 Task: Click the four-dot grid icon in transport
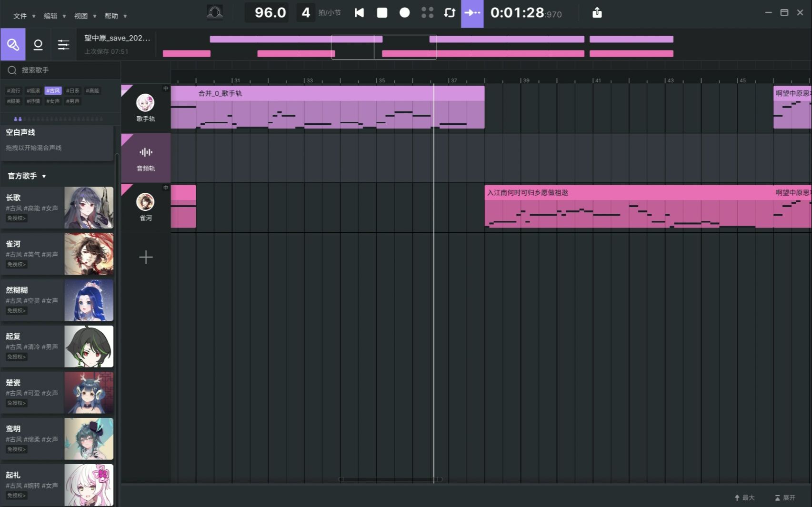(427, 13)
